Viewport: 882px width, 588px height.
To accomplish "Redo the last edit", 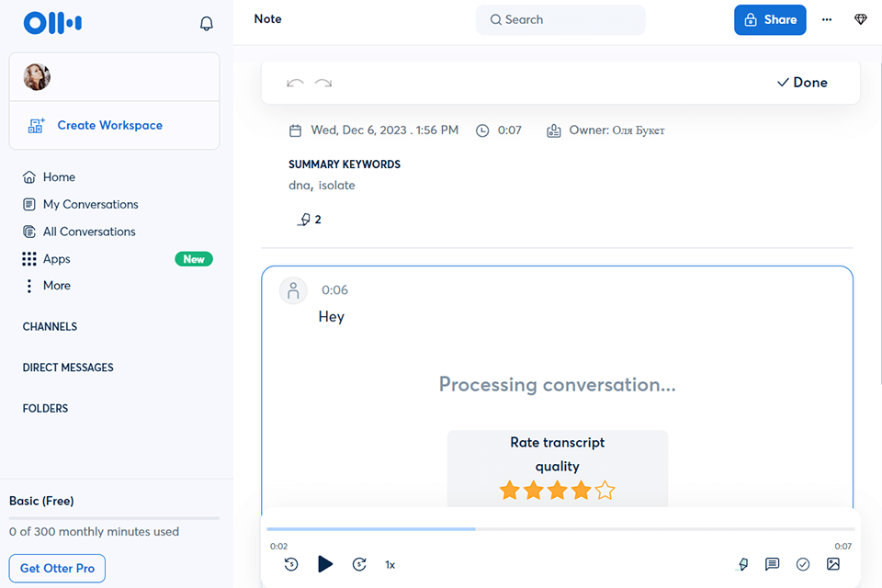I will 323,83.
